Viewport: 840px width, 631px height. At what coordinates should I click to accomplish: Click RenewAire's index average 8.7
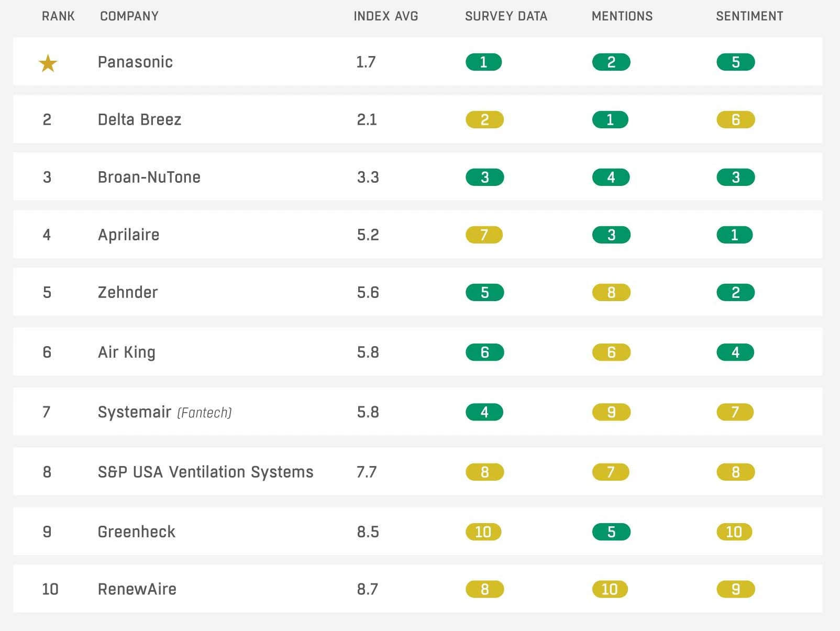(x=368, y=589)
